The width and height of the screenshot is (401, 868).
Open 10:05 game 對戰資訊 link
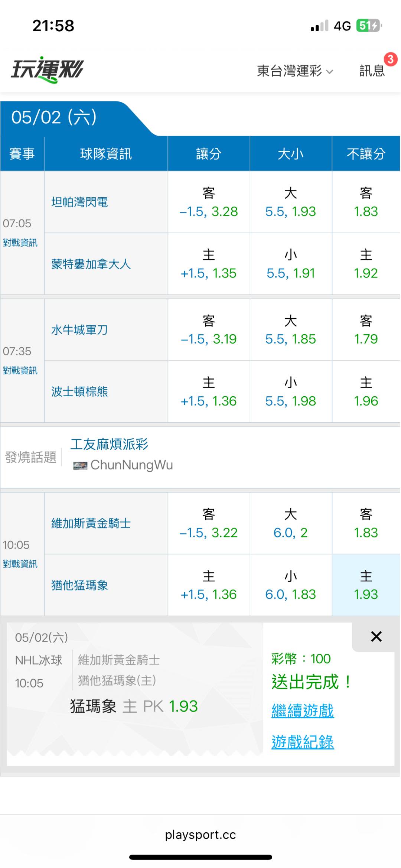pyautogui.click(x=20, y=564)
